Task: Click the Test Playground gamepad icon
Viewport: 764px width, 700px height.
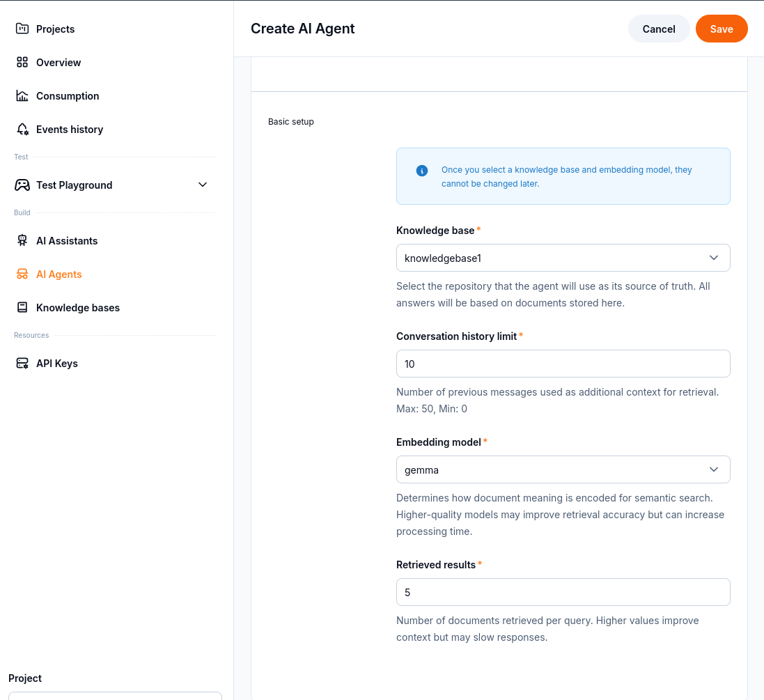Action: tap(22, 185)
